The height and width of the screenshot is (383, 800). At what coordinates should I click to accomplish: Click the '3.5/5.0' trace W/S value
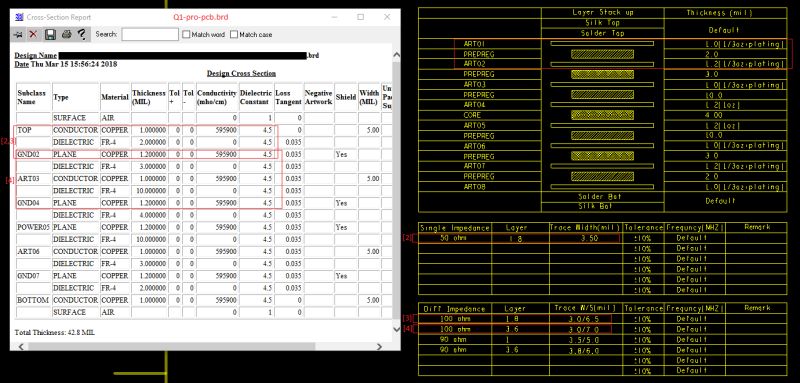coord(585,340)
